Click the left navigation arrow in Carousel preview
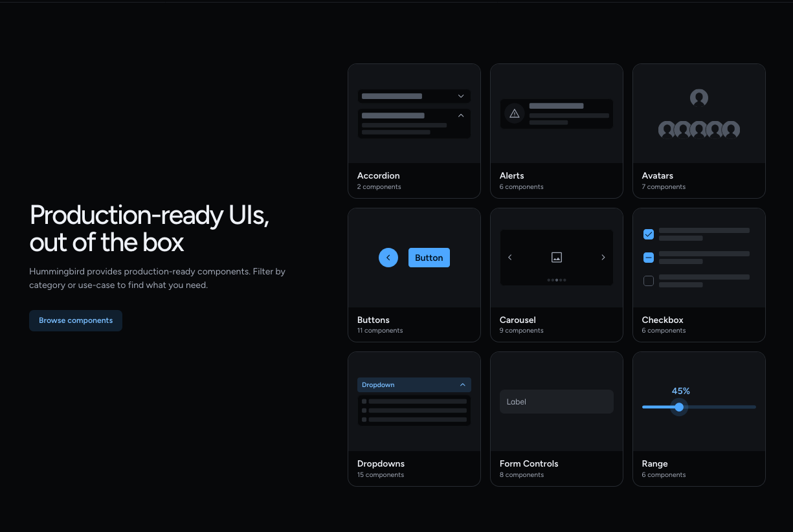The image size is (793, 532). tap(509, 257)
